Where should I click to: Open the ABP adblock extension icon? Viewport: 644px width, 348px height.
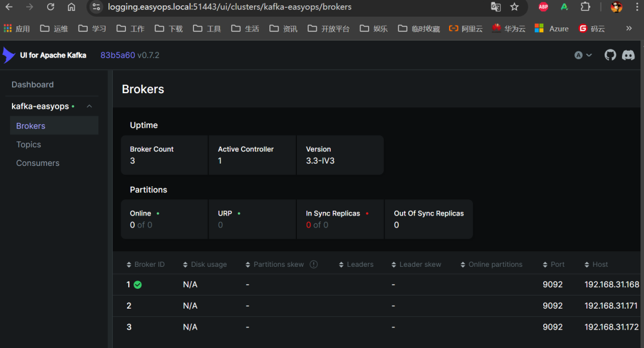click(x=543, y=7)
